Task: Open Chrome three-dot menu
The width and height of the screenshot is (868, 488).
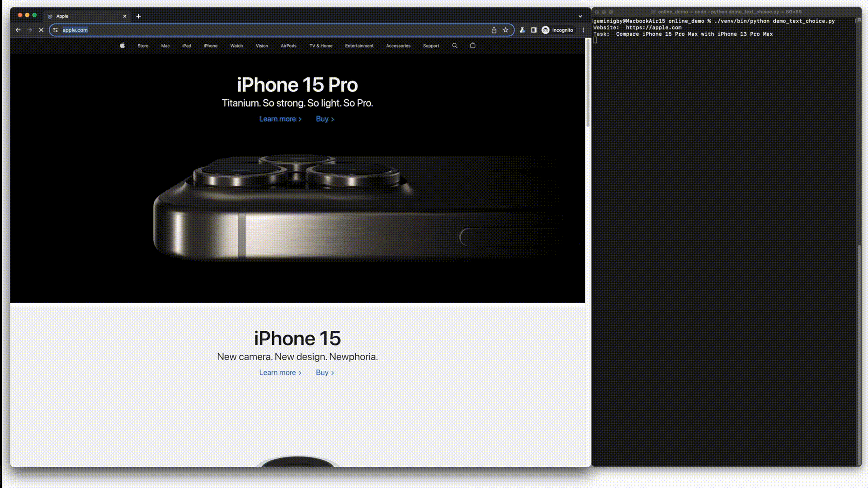Action: (x=583, y=30)
